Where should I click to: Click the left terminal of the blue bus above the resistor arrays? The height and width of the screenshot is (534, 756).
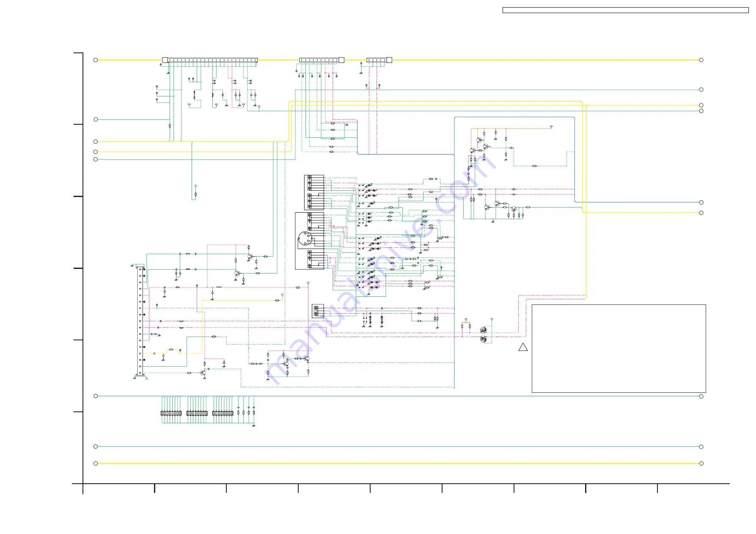pyautogui.click(x=96, y=396)
